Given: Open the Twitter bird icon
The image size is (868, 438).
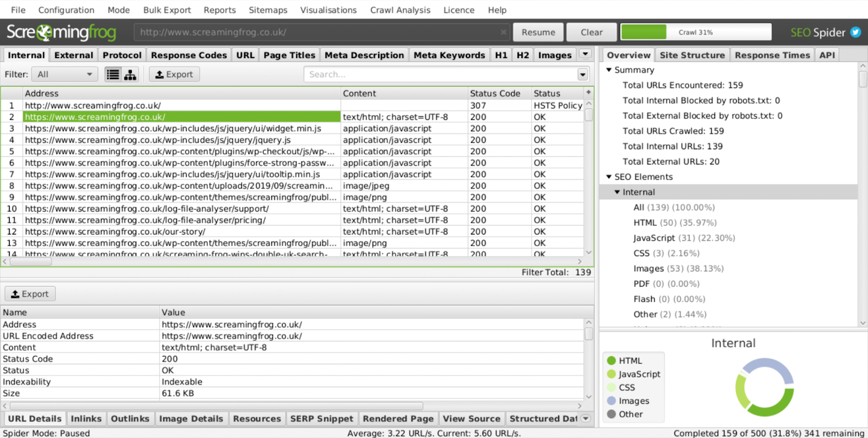Looking at the screenshot, I should (x=856, y=32).
